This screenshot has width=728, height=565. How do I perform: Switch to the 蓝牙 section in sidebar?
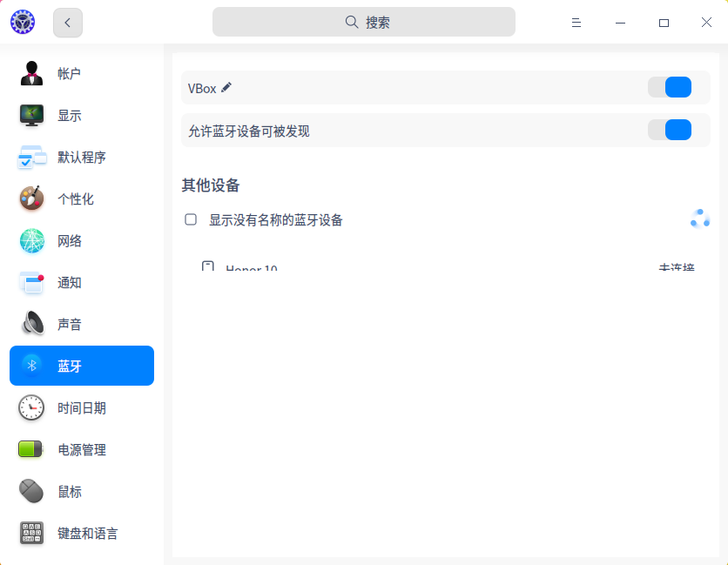coord(81,366)
